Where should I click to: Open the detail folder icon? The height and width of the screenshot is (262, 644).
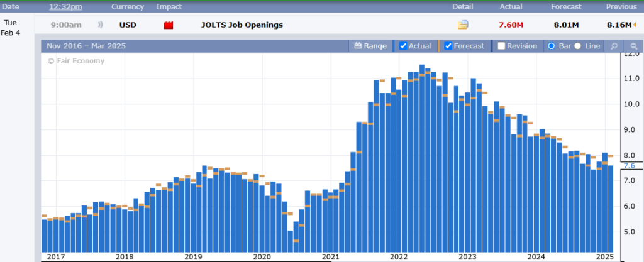click(x=463, y=25)
